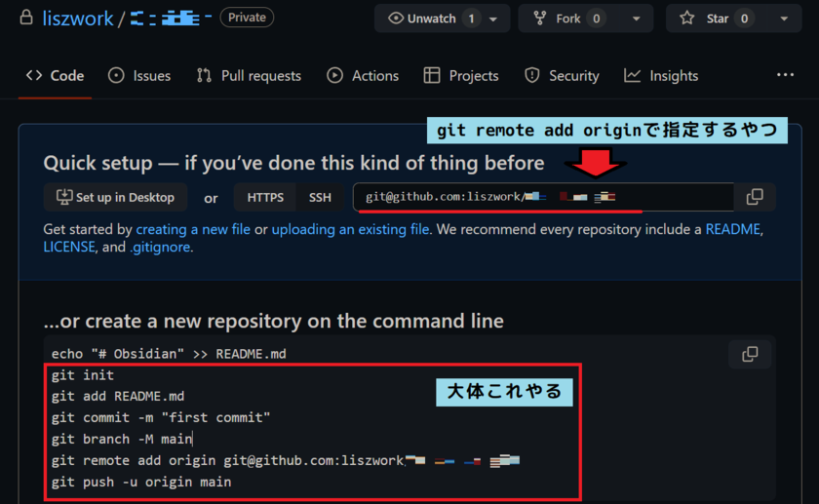Screen dimensions: 819x504
Task: Open the LICENSE link
Action: [x=69, y=247]
